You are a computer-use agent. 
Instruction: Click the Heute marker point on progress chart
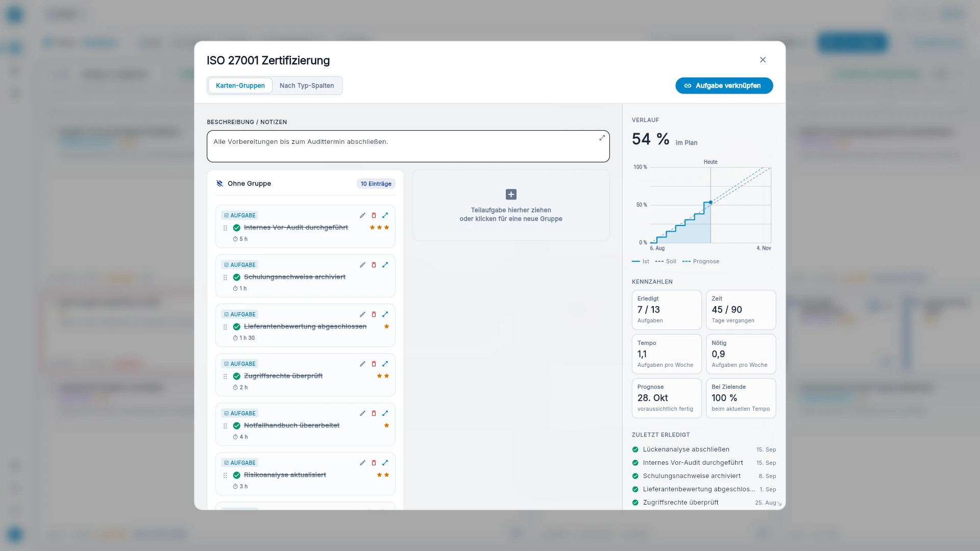coord(710,203)
